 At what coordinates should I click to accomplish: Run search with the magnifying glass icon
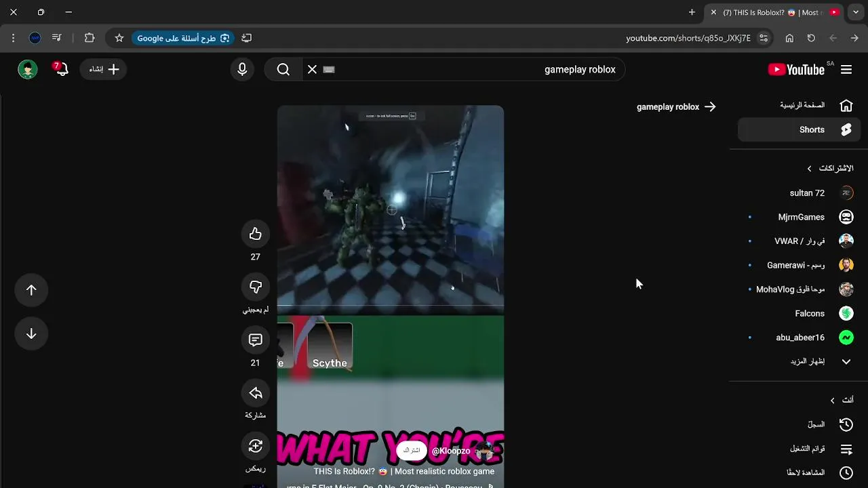(x=283, y=69)
